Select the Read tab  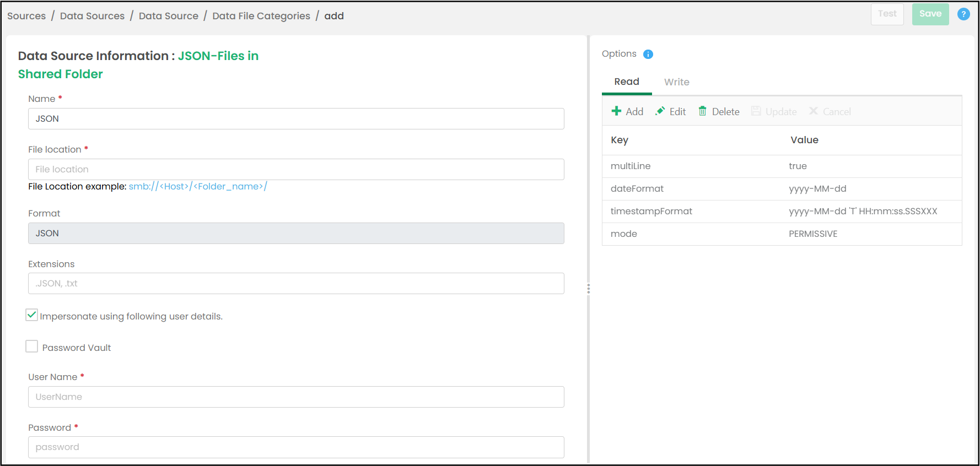[x=627, y=82]
